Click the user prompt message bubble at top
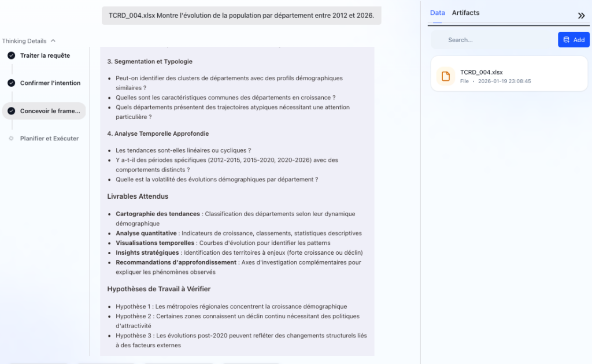This screenshot has height=364, width=592. tap(241, 15)
